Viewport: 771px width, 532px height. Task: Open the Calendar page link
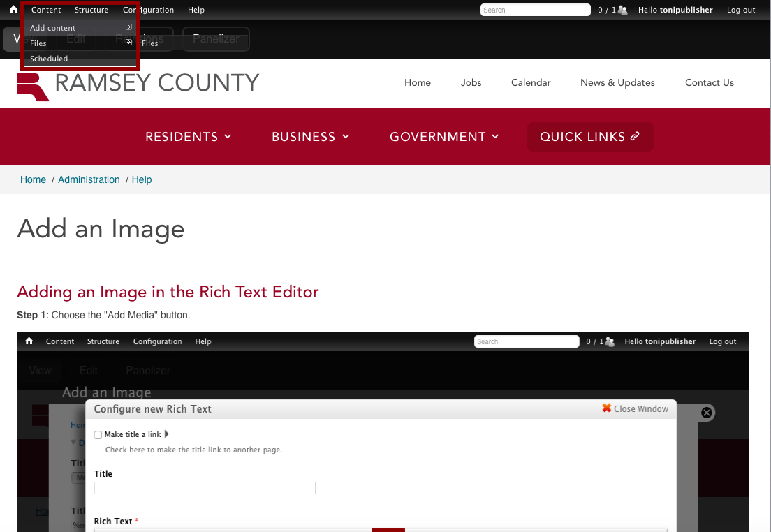coord(531,82)
